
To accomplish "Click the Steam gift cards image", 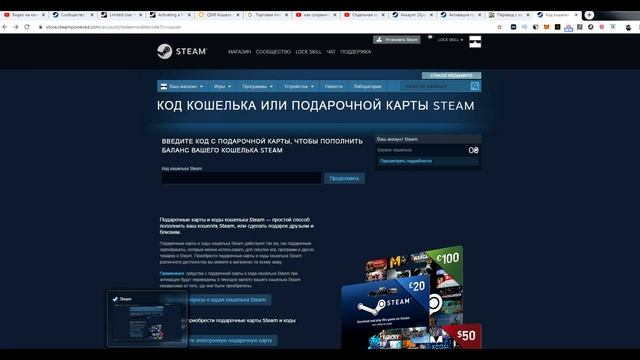I will coord(411,297).
